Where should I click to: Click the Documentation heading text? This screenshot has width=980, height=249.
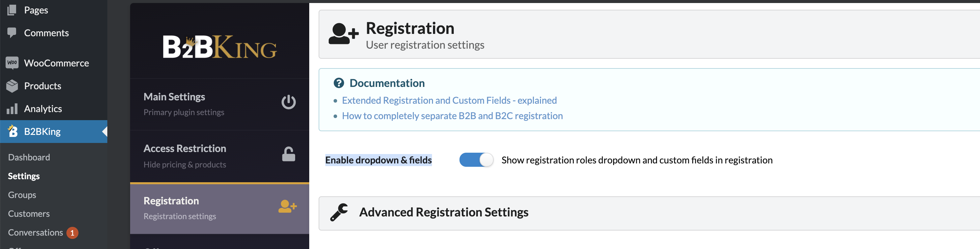[387, 83]
